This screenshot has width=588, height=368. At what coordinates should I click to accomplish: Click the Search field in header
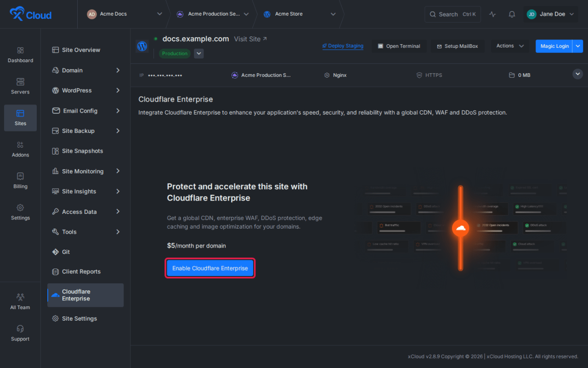click(453, 14)
